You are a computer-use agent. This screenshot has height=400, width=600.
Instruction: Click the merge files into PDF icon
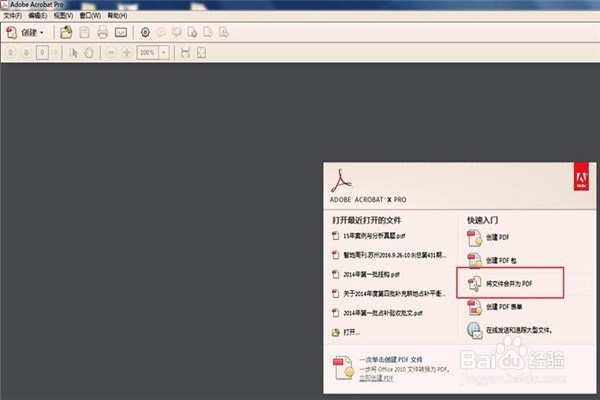(x=475, y=284)
